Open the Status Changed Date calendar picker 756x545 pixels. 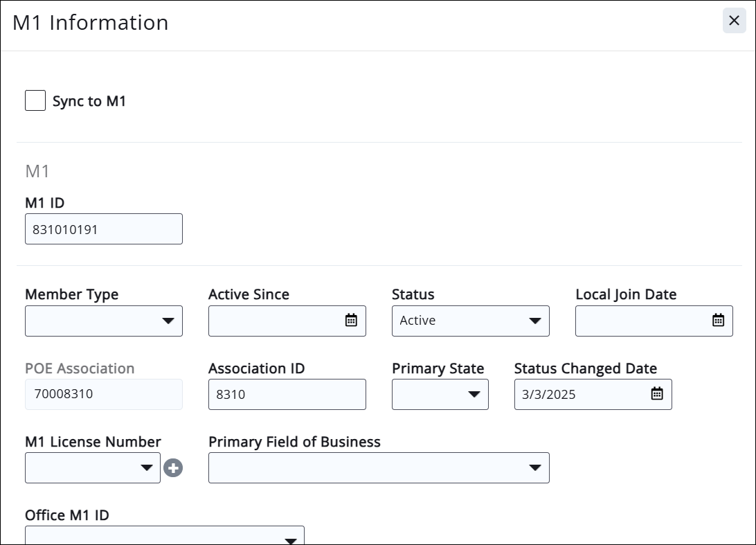[x=657, y=394]
